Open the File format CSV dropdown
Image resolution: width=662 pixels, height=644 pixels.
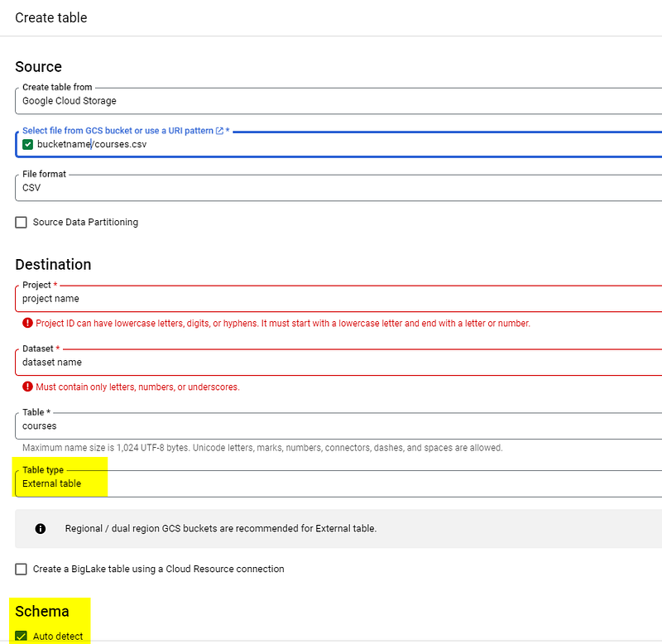point(338,188)
